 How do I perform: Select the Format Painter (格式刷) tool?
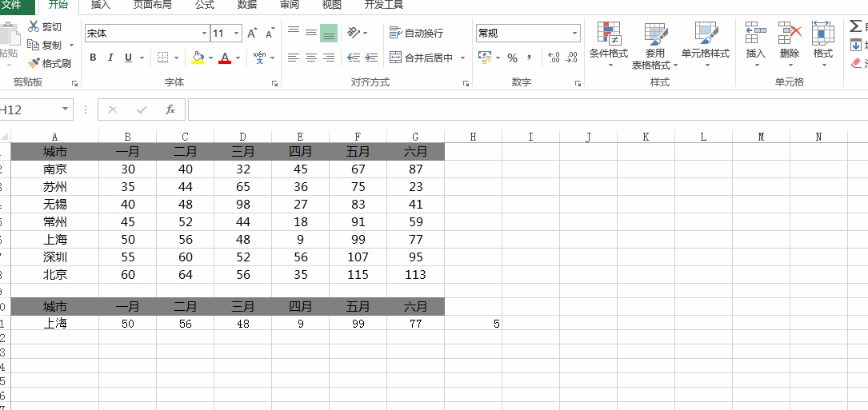point(50,63)
